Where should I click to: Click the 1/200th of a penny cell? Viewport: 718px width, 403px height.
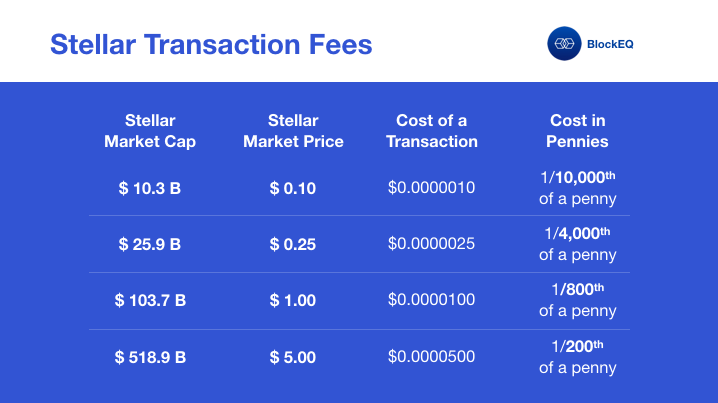[x=578, y=357]
